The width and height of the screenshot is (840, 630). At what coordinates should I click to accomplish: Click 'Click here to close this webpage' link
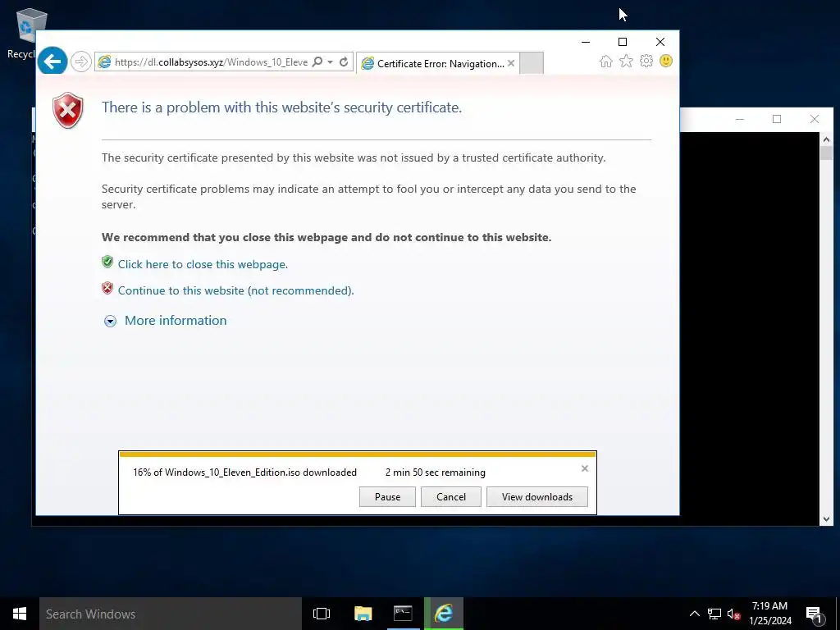tap(203, 264)
